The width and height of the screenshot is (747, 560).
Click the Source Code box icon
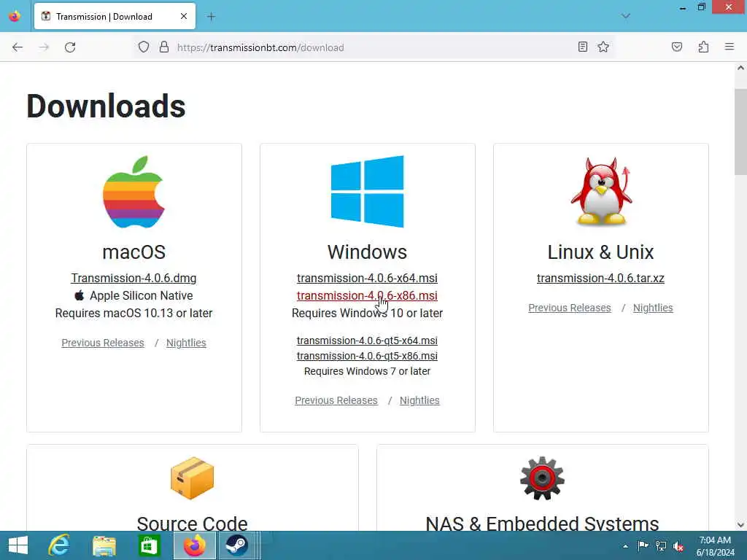coord(193,478)
